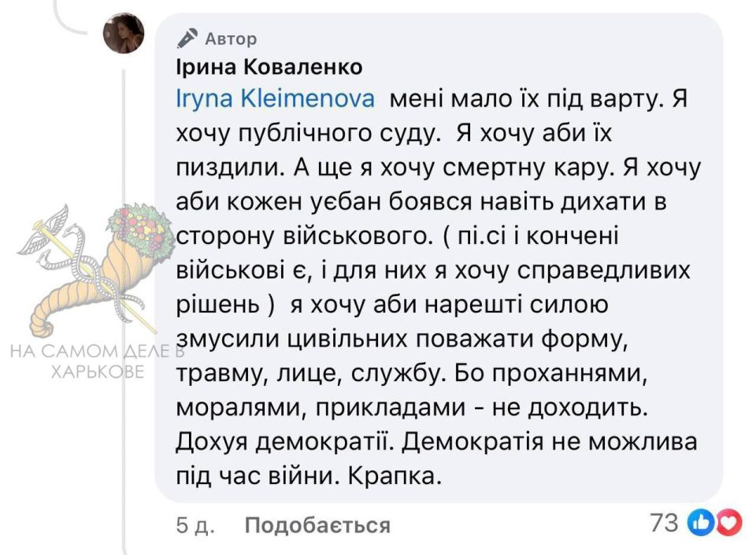Click the 'НА САМОМ ДЕЛЕ В' watermark text
Screen dimensions: 756x555
click(98, 351)
